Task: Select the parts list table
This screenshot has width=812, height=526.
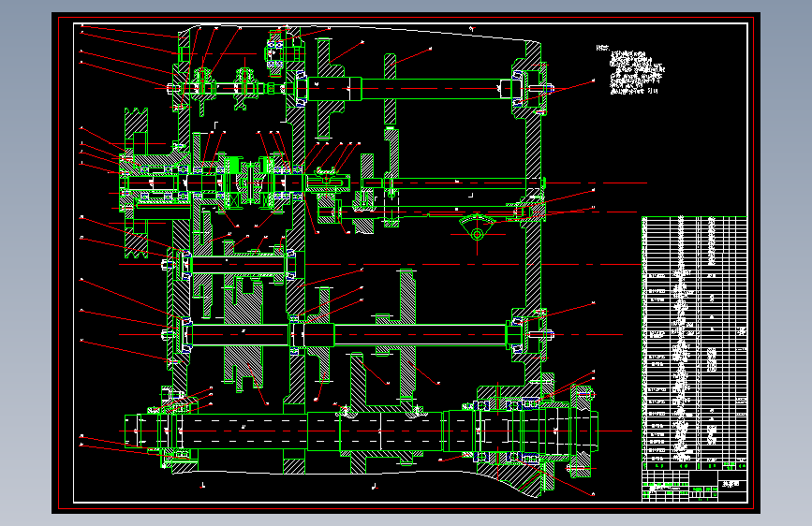Action: 694,358
